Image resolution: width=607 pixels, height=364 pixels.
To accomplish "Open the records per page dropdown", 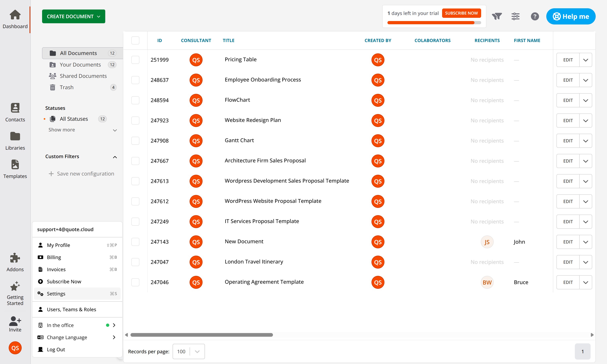I will [x=188, y=351].
